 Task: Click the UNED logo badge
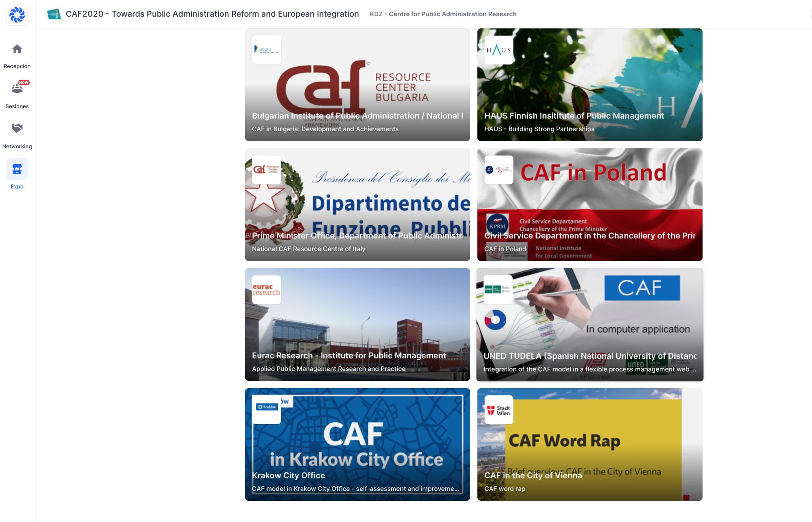[x=498, y=289]
